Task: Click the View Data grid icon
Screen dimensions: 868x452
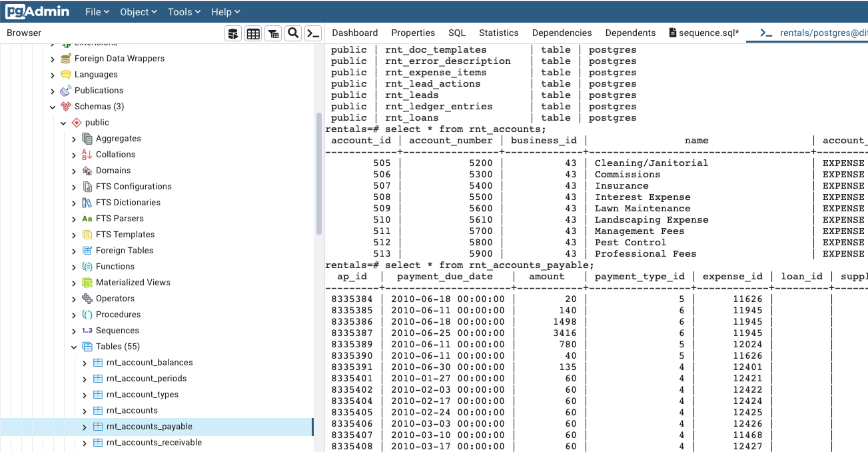Action: point(253,33)
